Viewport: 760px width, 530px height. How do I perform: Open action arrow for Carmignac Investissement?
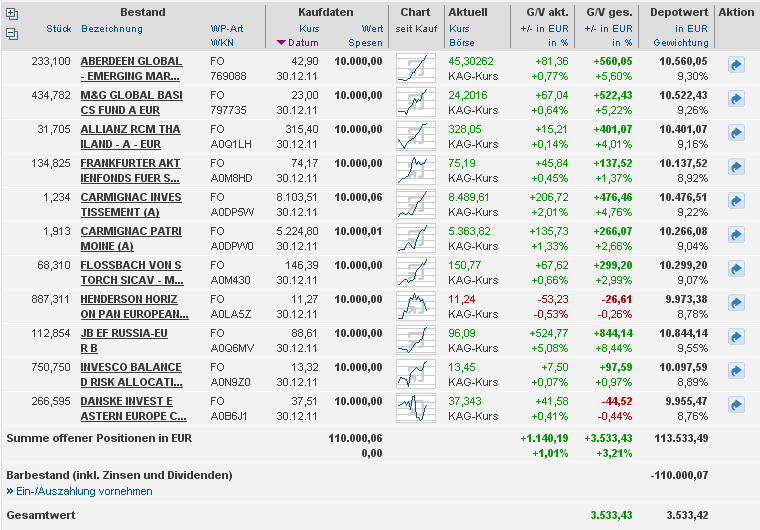pos(736,201)
